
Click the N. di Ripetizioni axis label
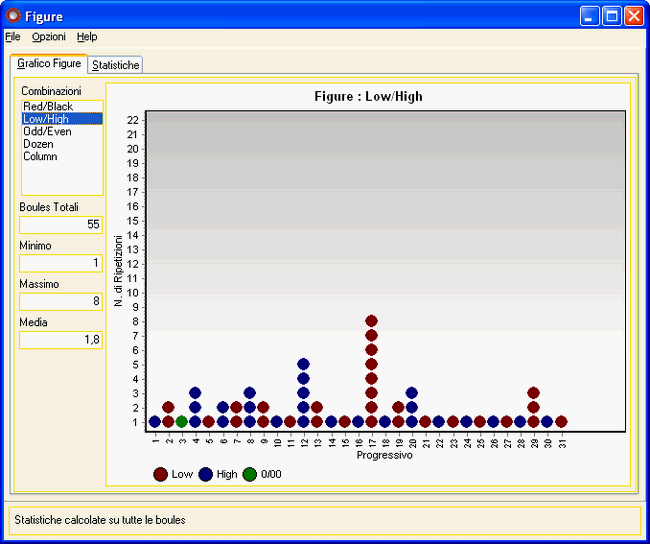tap(119, 271)
